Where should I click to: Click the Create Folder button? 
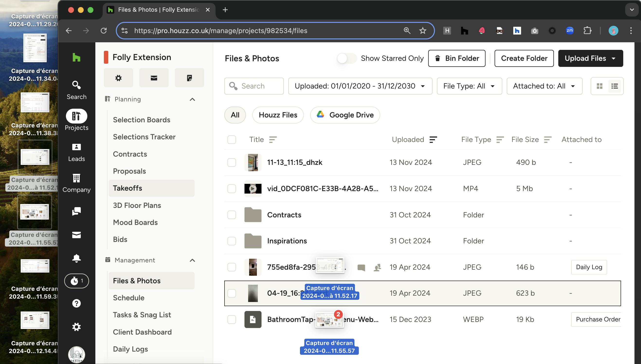[524, 58]
